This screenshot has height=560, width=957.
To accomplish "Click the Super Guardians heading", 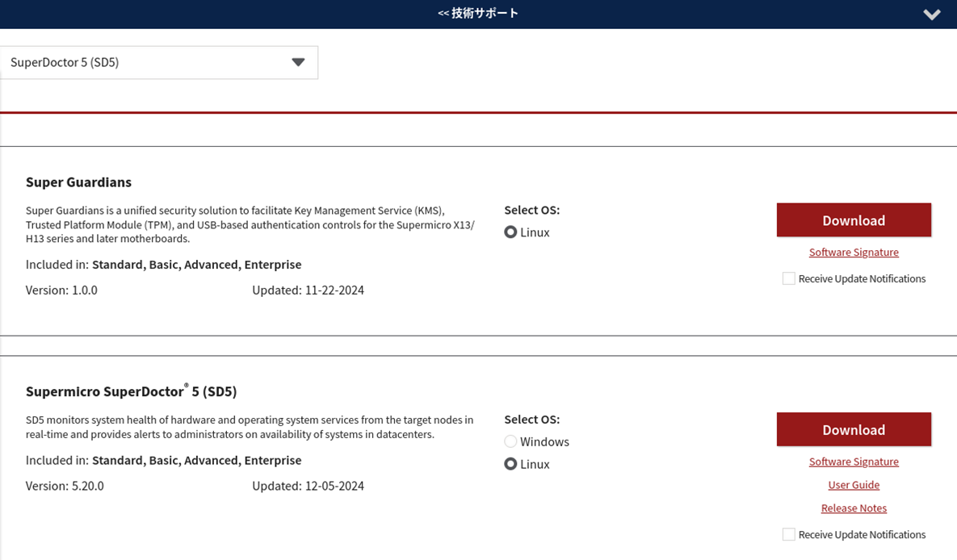I will (x=78, y=182).
